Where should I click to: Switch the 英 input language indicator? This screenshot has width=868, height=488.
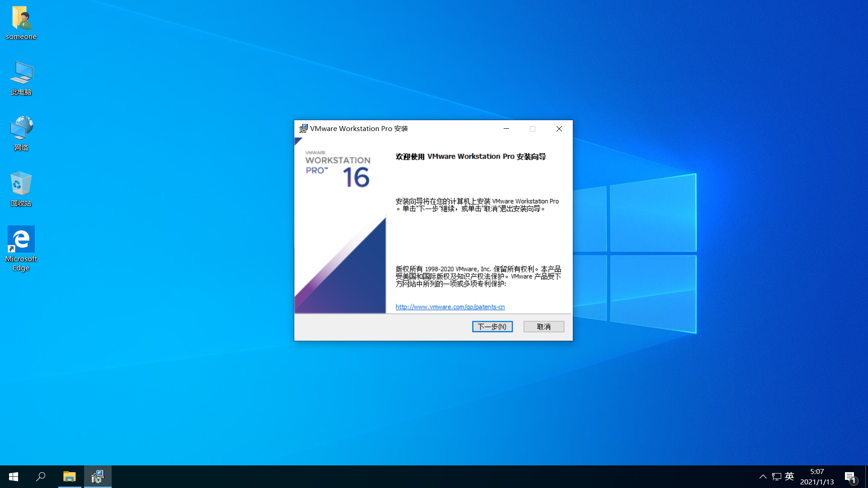click(x=789, y=476)
